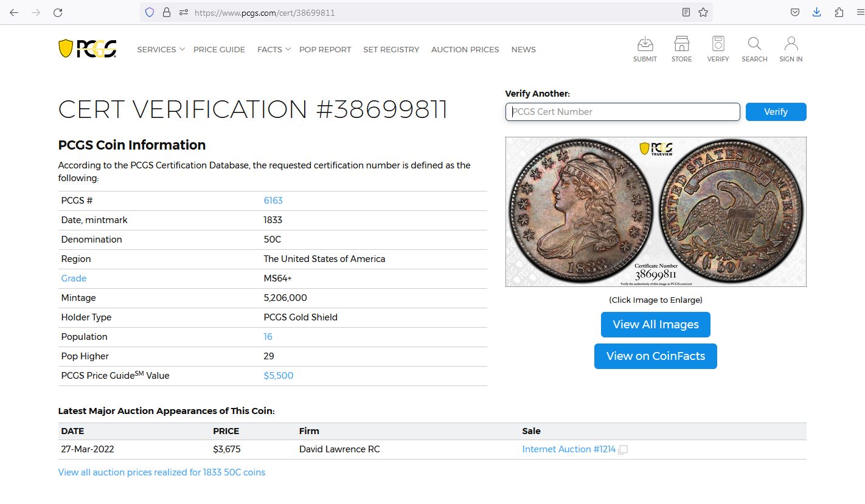Click the Sign In person icon
The width and height of the screenshot is (865, 504).
(791, 49)
